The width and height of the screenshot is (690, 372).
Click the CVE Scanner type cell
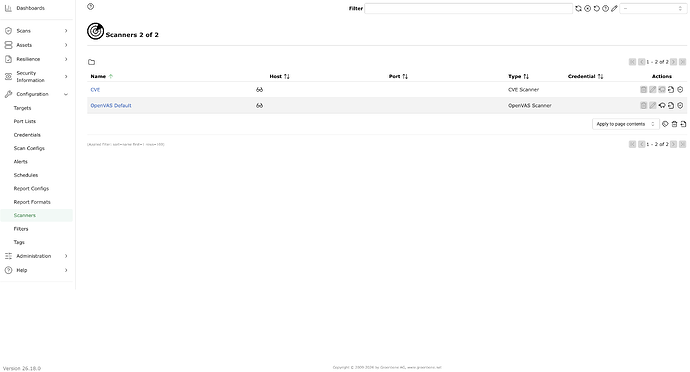(524, 90)
